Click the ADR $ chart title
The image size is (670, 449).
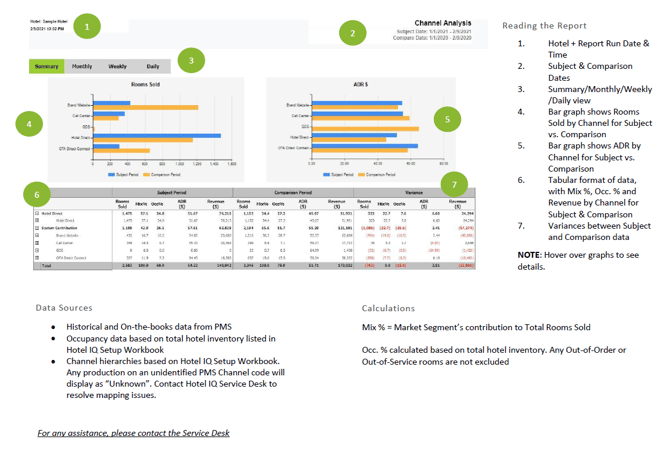(x=362, y=85)
